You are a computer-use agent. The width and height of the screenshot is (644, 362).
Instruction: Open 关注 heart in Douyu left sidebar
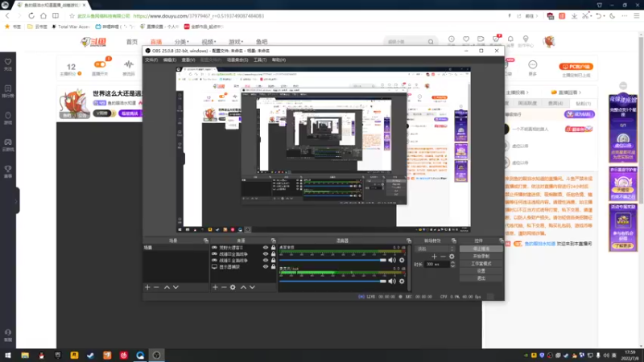tap(8, 64)
